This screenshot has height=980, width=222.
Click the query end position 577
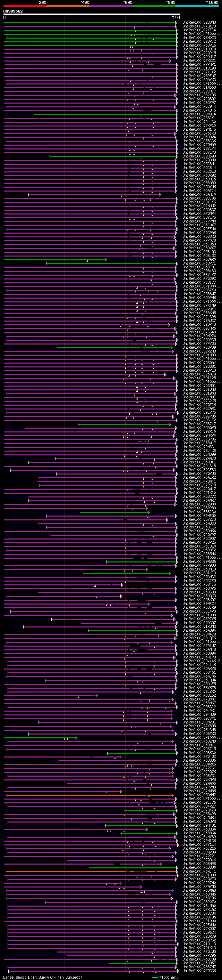175,17
